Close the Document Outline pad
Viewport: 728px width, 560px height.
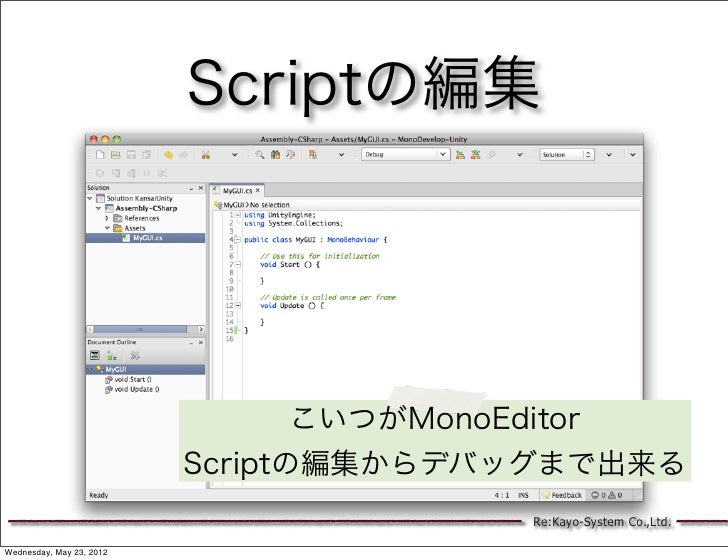click(201, 342)
